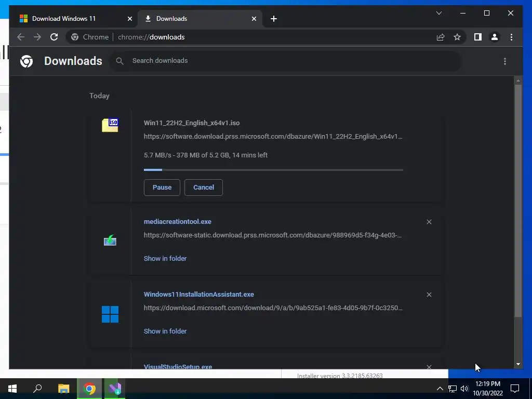Click the share page icon in address bar
Viewport: 532px width, 399px height.
[441, 37]
